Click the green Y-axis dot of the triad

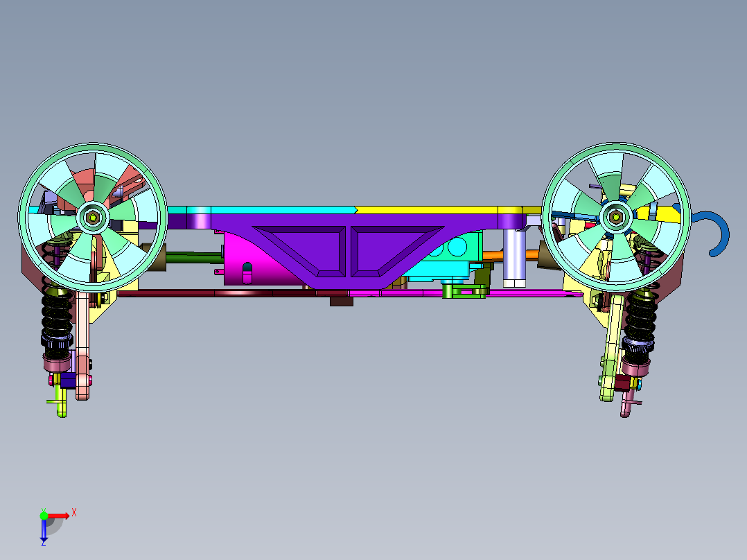[x=44, y=515]
